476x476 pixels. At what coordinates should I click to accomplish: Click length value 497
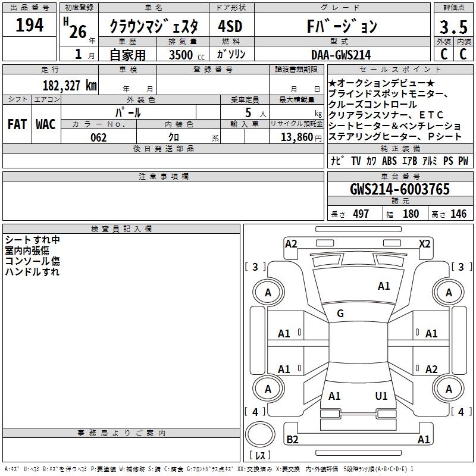tap(361, 214)
